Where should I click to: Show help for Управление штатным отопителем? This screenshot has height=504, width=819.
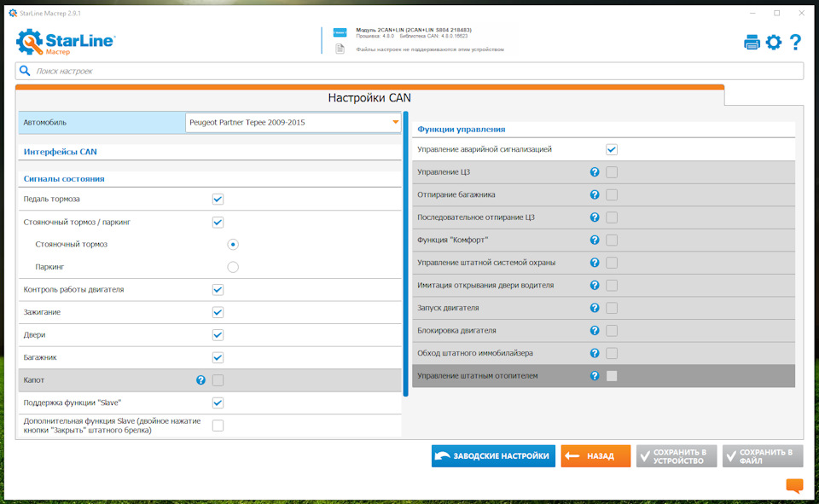pos(595,376)
